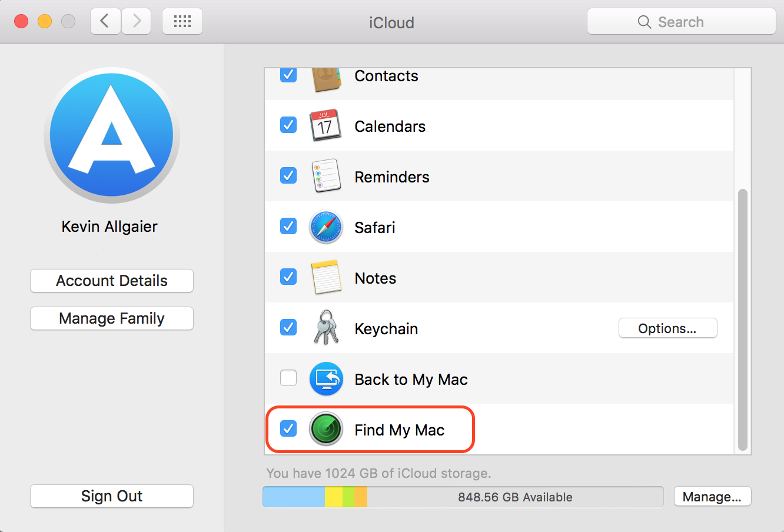Focus the Search field
Screen dimensions: 784x532
pos(682,22)
